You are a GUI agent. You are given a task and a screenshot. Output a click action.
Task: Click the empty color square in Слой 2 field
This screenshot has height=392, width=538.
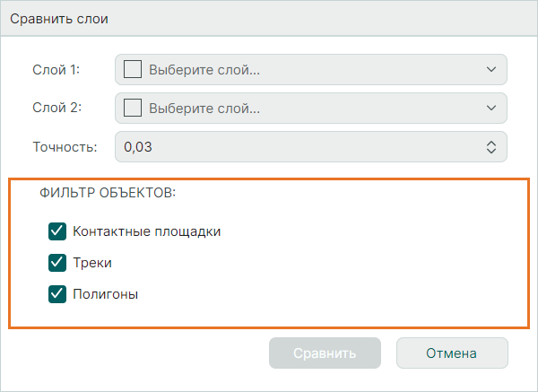click(133, 109)
